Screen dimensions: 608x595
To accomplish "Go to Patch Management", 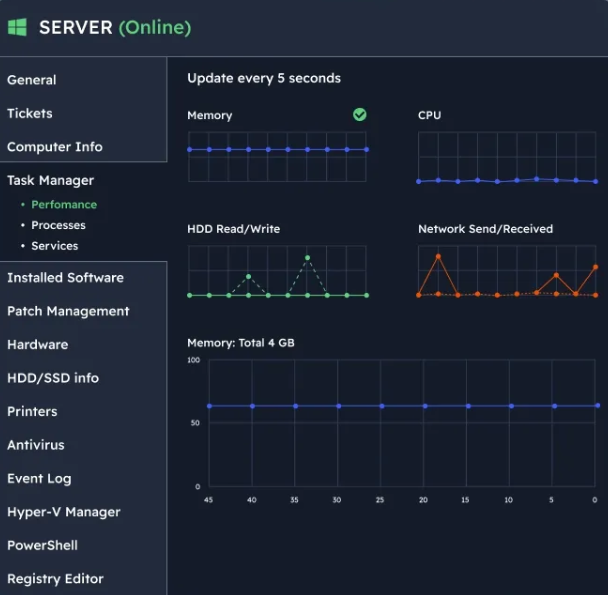I will point(68,311).
